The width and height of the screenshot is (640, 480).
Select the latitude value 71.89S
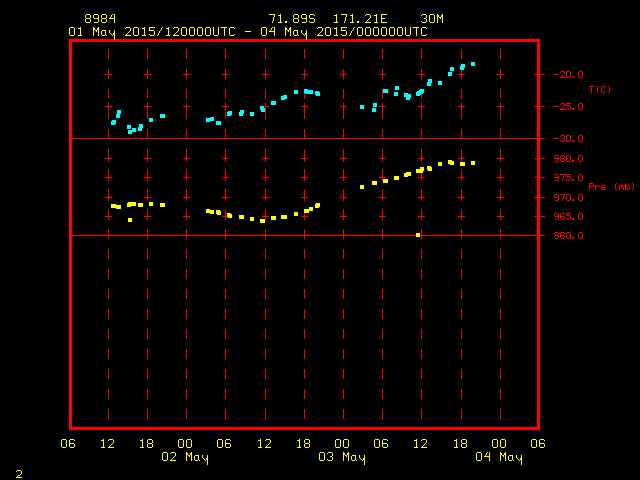click(292, 19)
